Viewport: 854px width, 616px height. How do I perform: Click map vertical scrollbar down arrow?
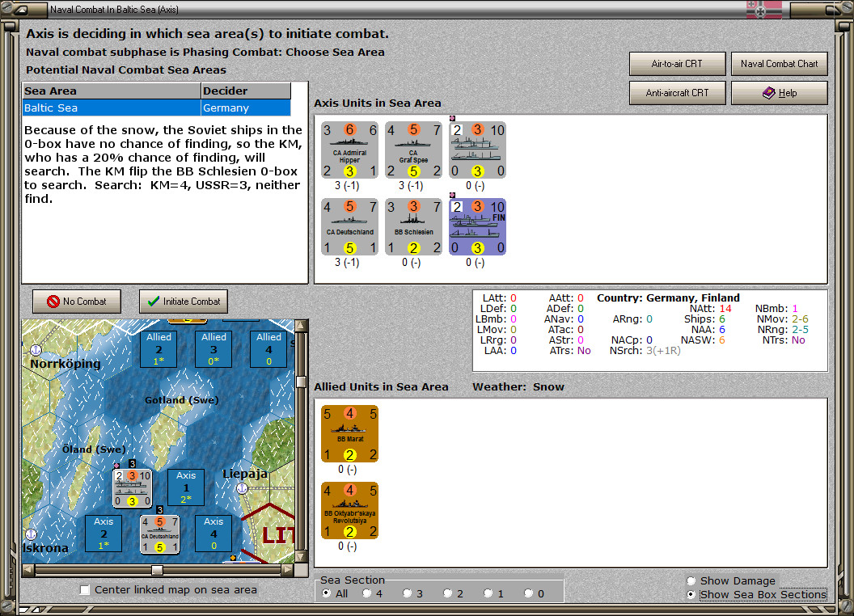coord(301,557)
